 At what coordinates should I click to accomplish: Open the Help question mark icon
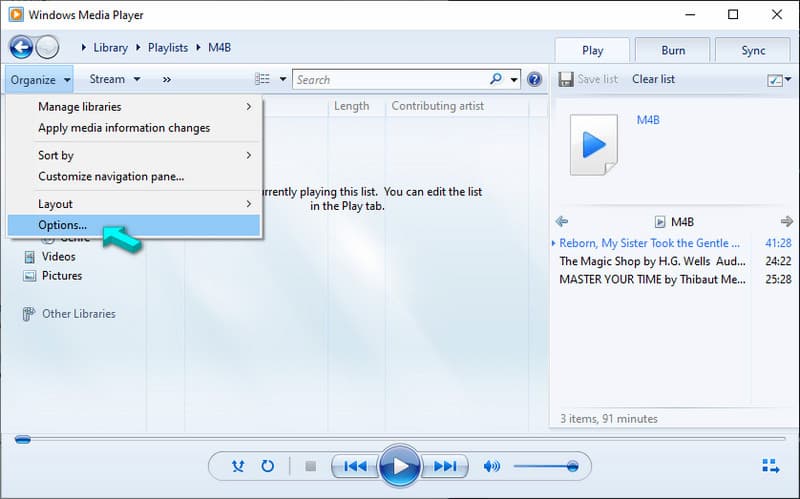coord(534,80)
